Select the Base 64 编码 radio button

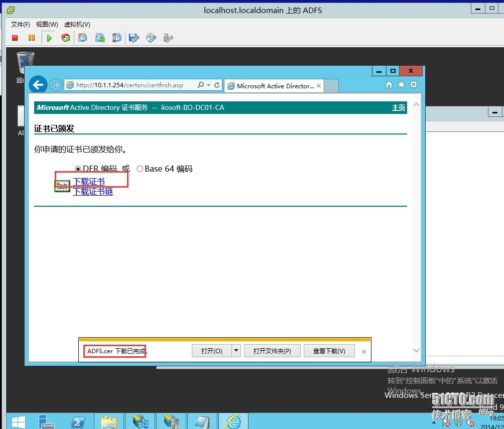(x=140, y=169)
